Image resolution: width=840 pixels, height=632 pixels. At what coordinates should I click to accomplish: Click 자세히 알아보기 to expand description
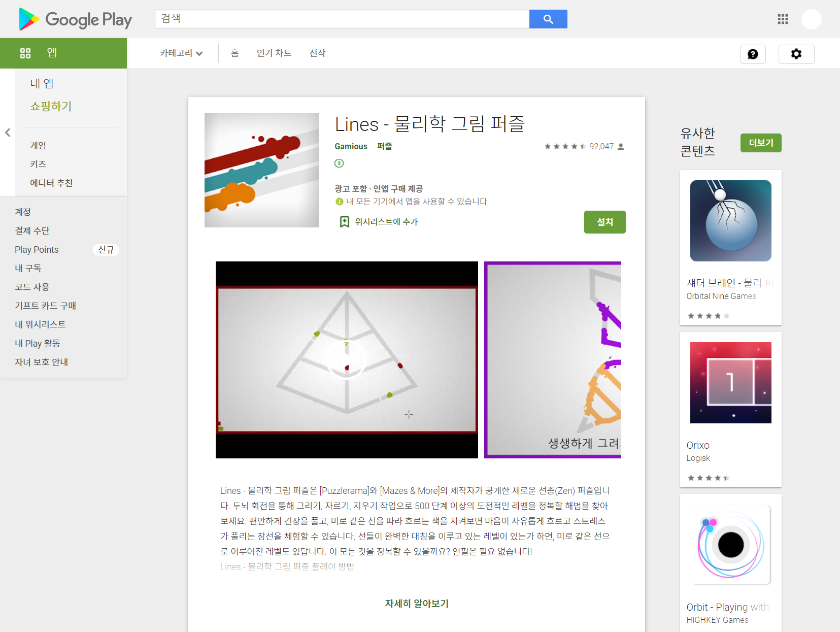point(417,604)
